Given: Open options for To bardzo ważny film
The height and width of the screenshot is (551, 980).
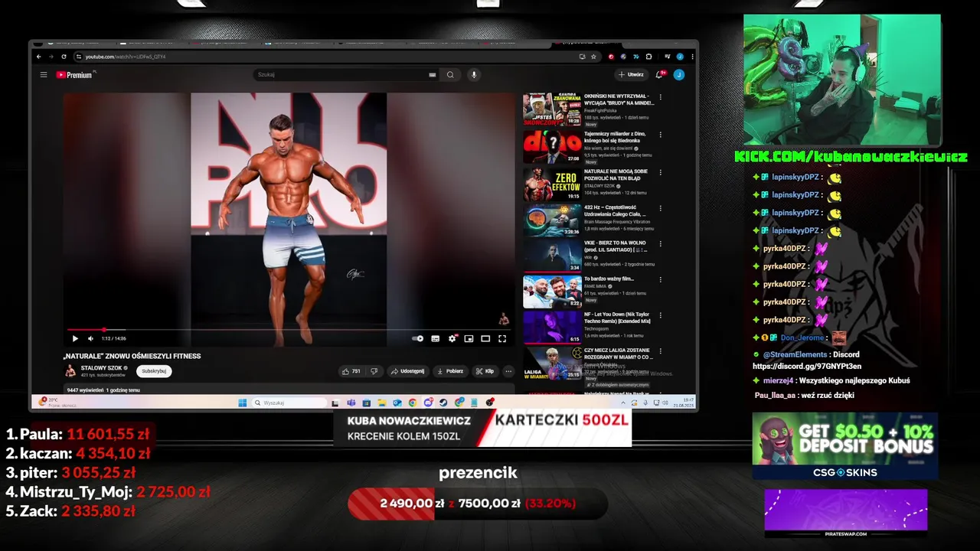Looking at the screenshot, I should [661, 279].
